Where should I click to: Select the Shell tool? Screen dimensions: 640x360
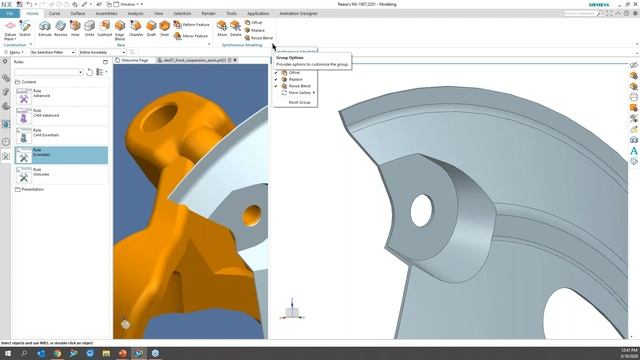pyautogui.click(x=164, y=29)
